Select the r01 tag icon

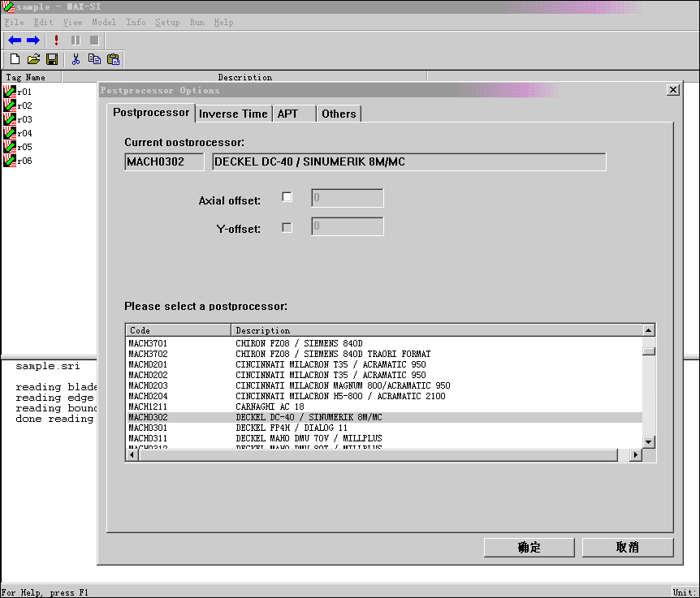[10, 92]
